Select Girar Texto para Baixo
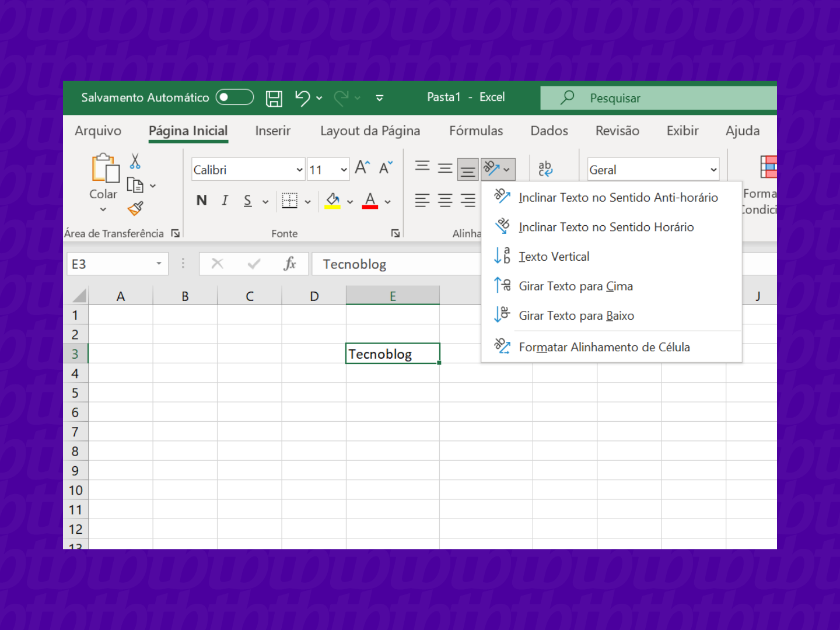Viewport: 840px width, 630px height. click(611, 316)
